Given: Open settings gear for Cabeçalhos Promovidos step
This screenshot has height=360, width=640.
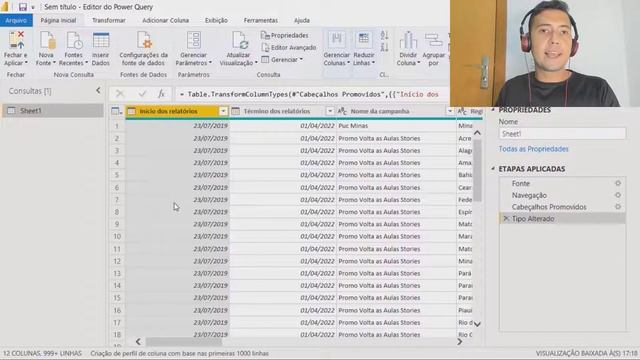Looking at the screenshot, I should [618, 207].
